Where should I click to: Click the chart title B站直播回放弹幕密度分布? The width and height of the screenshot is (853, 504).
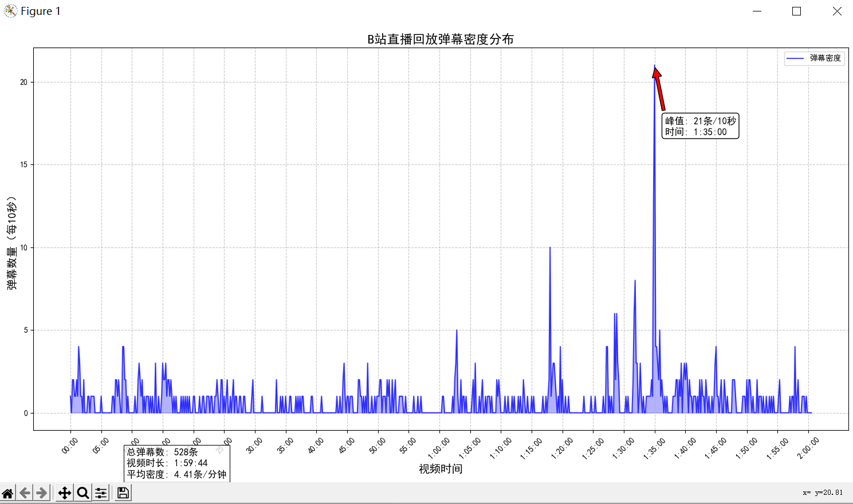(x=441, y=39)
